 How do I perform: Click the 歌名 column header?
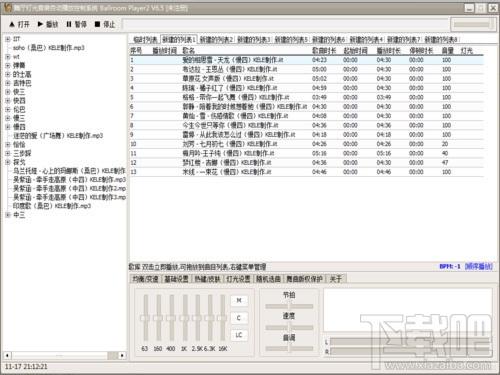pos(189,51)
